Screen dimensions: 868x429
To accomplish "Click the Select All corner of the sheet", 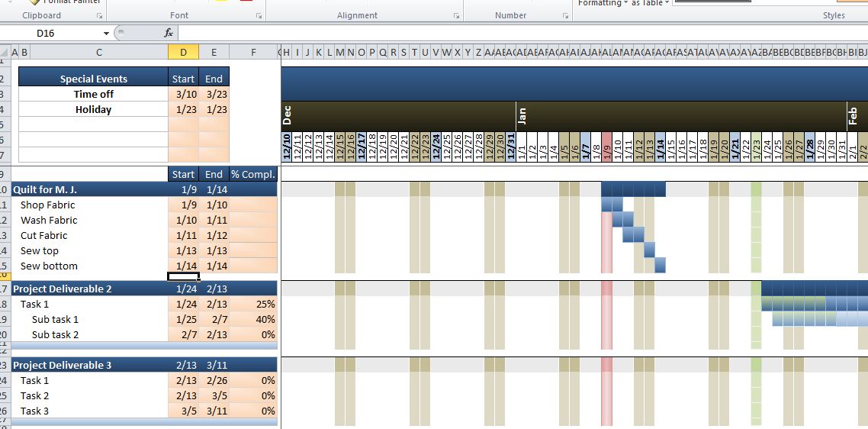I will (5, 53).
